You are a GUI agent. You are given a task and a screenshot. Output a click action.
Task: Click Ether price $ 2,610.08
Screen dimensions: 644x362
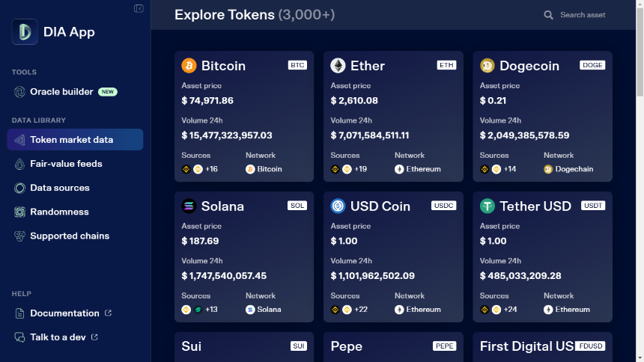[354, 100]
